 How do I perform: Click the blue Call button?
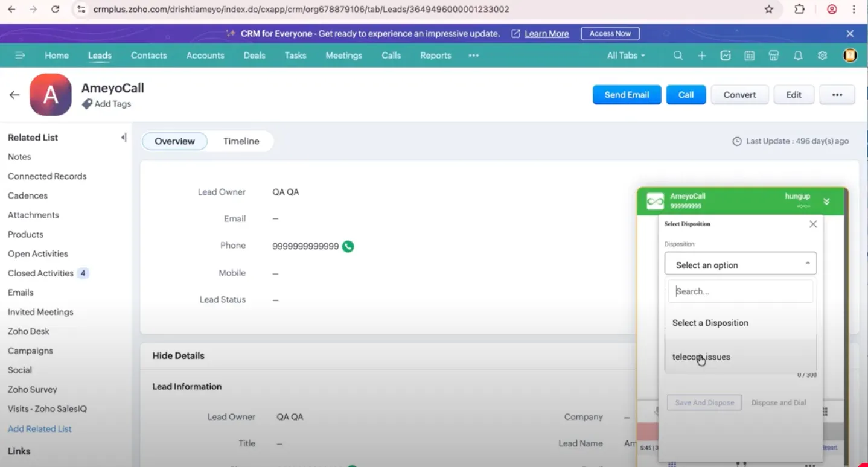click(686, 95)
